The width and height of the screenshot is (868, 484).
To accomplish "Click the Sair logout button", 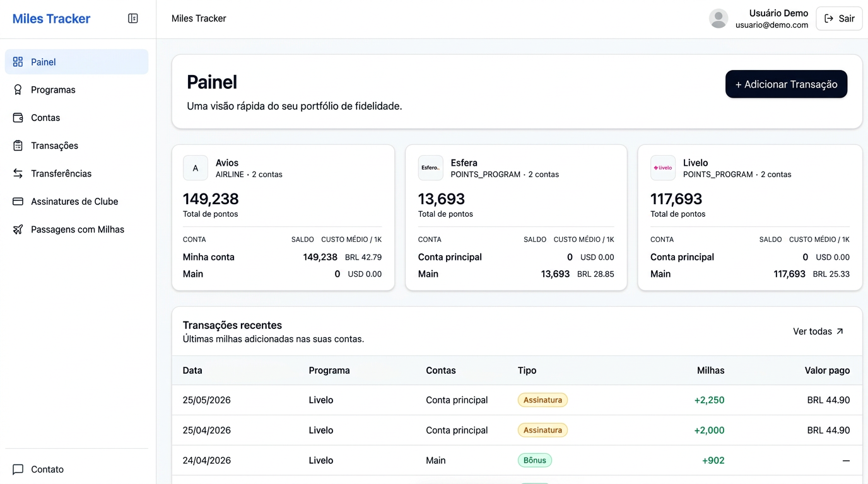I will tap(839, 18).
